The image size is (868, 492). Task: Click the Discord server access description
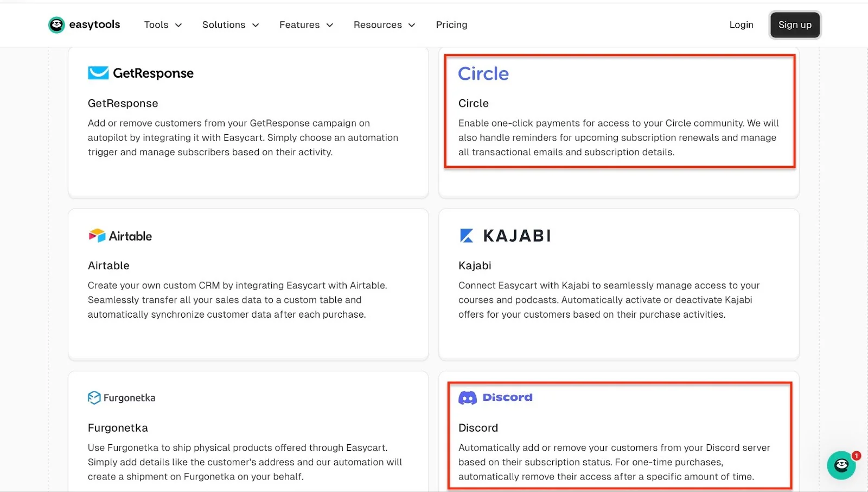(614, 462)
